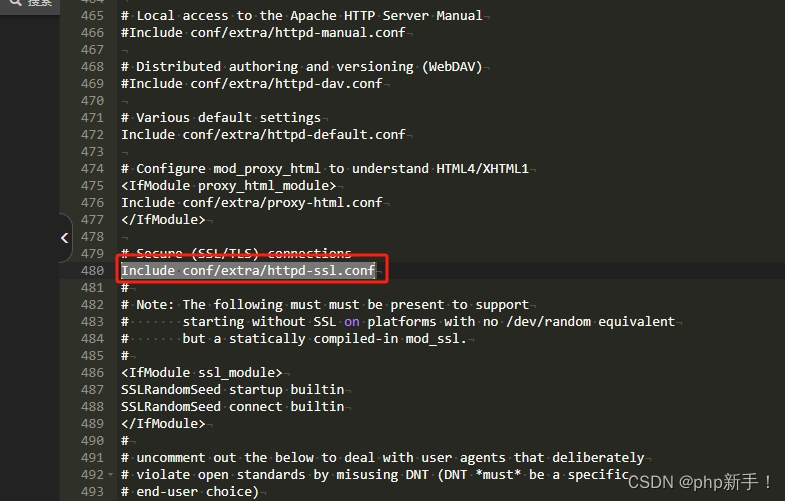785x501 pixels.
Task: Click the purple 'on' keyword in line 483
Action: (351, 322)
